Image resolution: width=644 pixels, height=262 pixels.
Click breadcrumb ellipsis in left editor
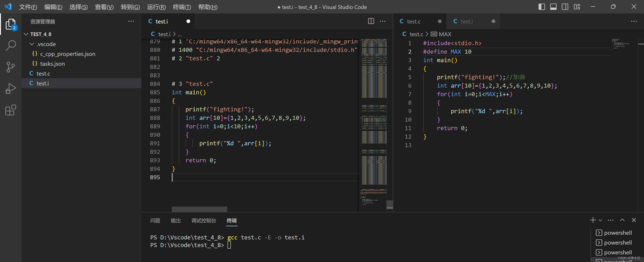click(180, 34)
